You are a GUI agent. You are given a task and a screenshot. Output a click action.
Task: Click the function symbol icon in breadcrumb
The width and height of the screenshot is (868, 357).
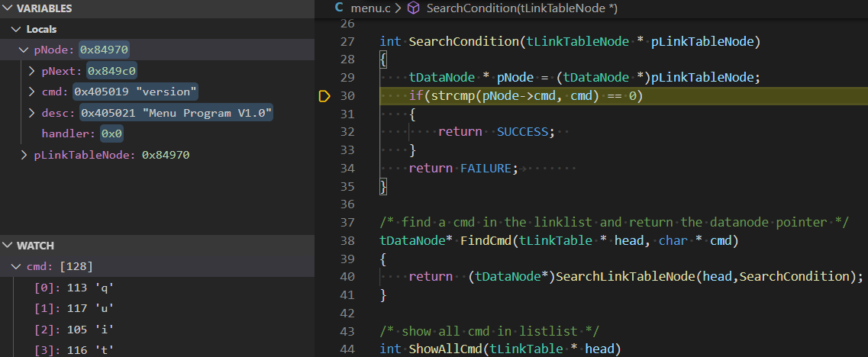tap(414, 8)
